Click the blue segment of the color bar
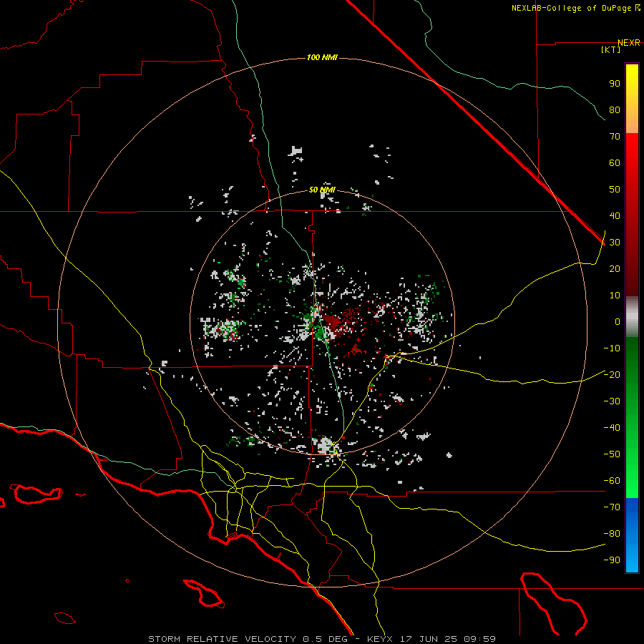This screenshot has width=644, height=644. coord(632,535)
